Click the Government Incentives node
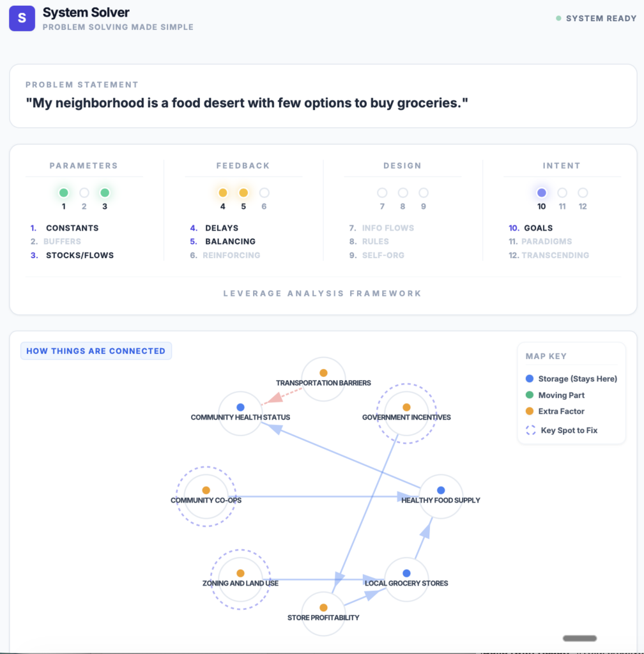Screen dimensions: 644x654 406,413
